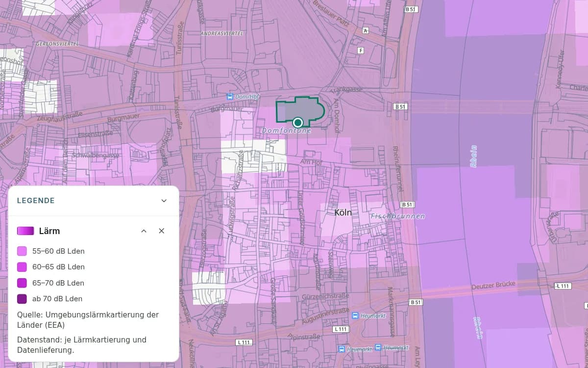Select the "Dom/Hbf" station name text
This screenshot has height=368, width=588.
247,97
